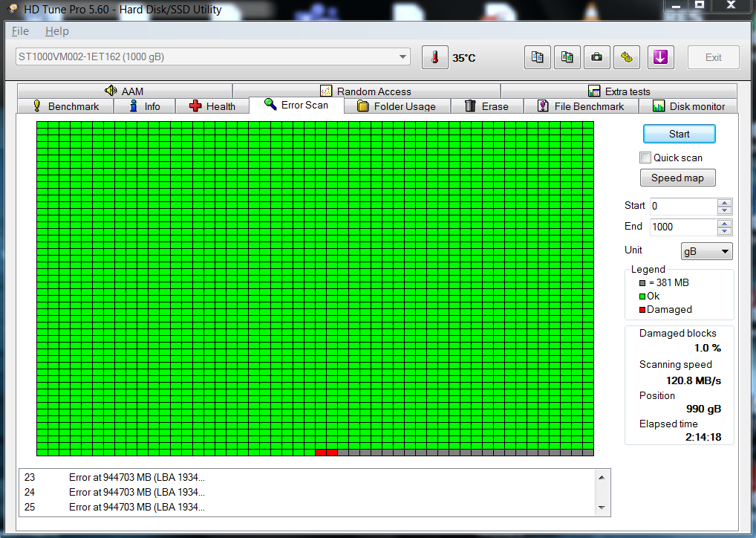Switch to the Disk monitor tab
Viewport: 756px width, 538px height.
[x=688, y=106]
